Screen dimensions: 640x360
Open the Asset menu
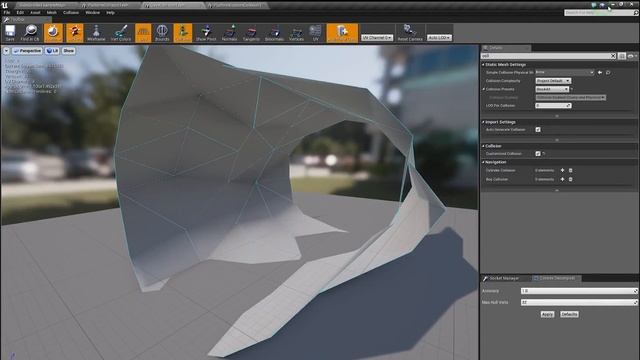point(35,13)
